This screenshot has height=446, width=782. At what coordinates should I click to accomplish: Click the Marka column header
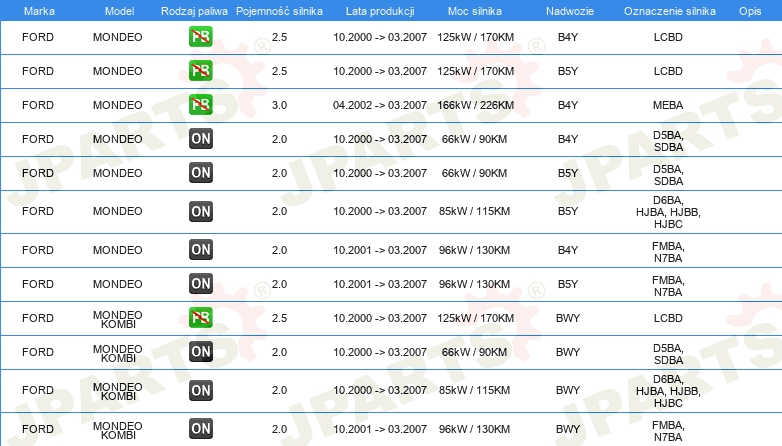point(39,11)
